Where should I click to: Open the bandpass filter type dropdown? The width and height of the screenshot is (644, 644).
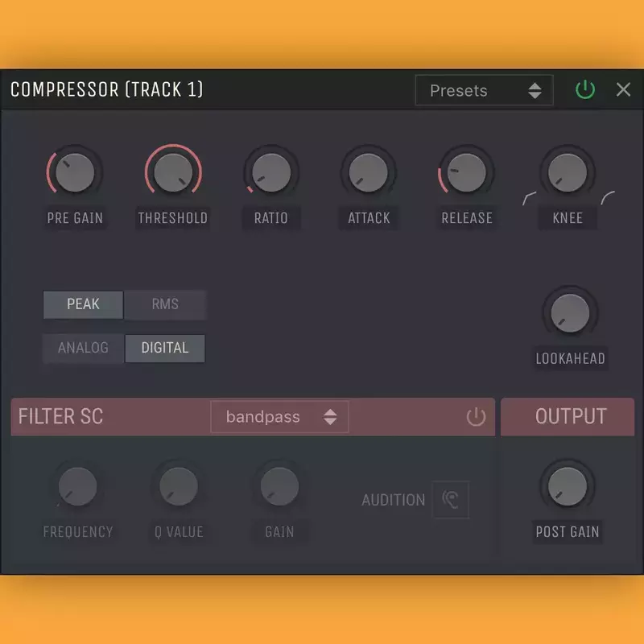(x=279, y=417)
